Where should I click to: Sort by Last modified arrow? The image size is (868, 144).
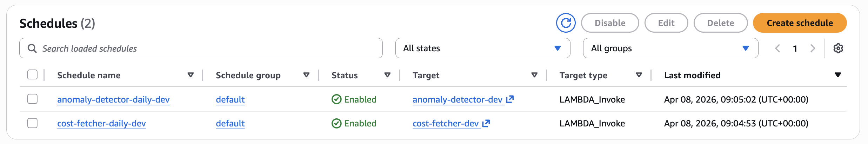tap(838, 75)
